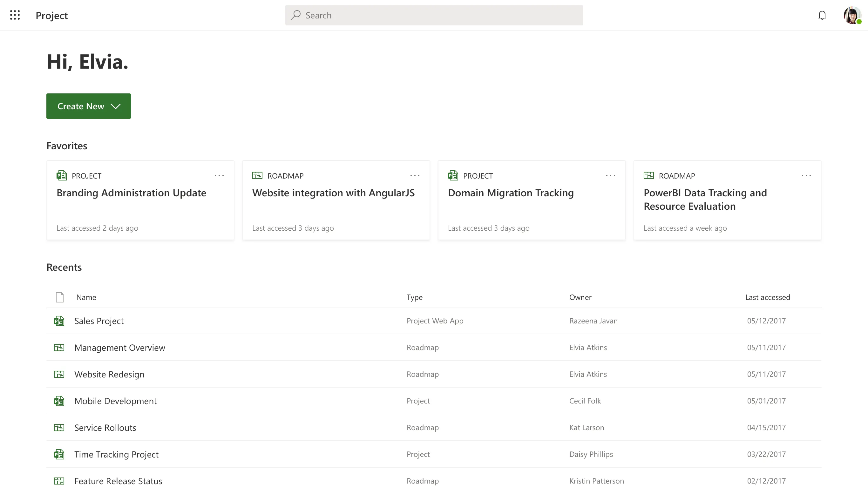Click the roadmap icon on PowerBI Data Tracking card
The height and width of the screenshot is (488, 868).
click(x=649, y=176)
